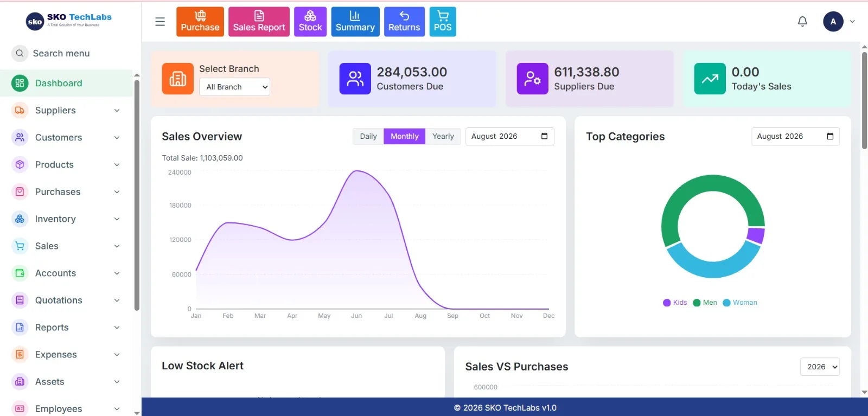Click the Customers Due people icon
Screen dimensions: 868x416
click(355, 79)
